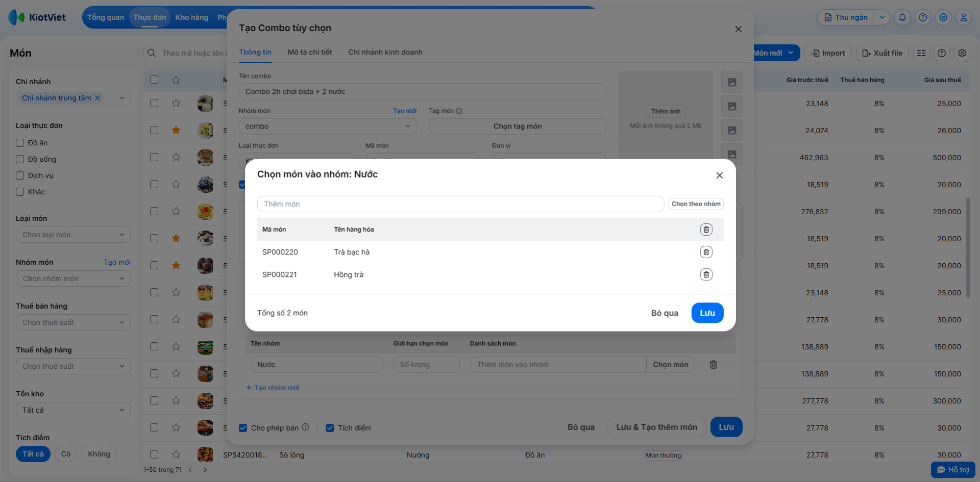Click the user account icon

point(964,17)
